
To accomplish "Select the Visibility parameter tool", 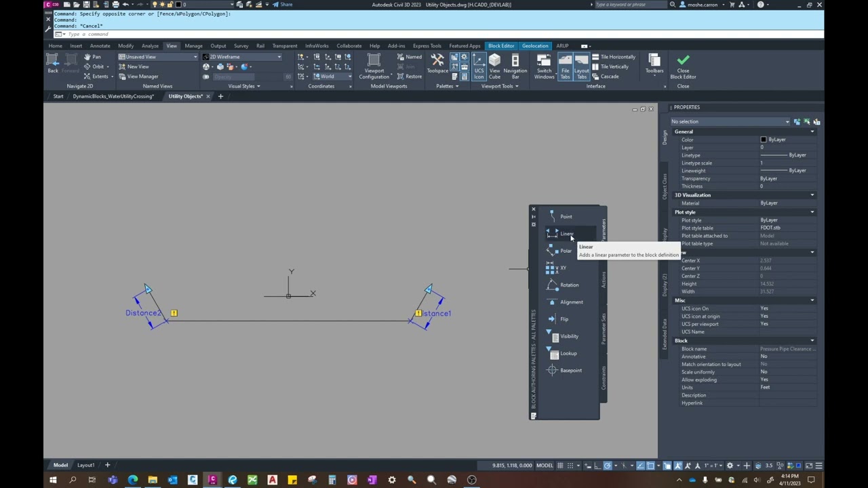I will tap(563, 336).
